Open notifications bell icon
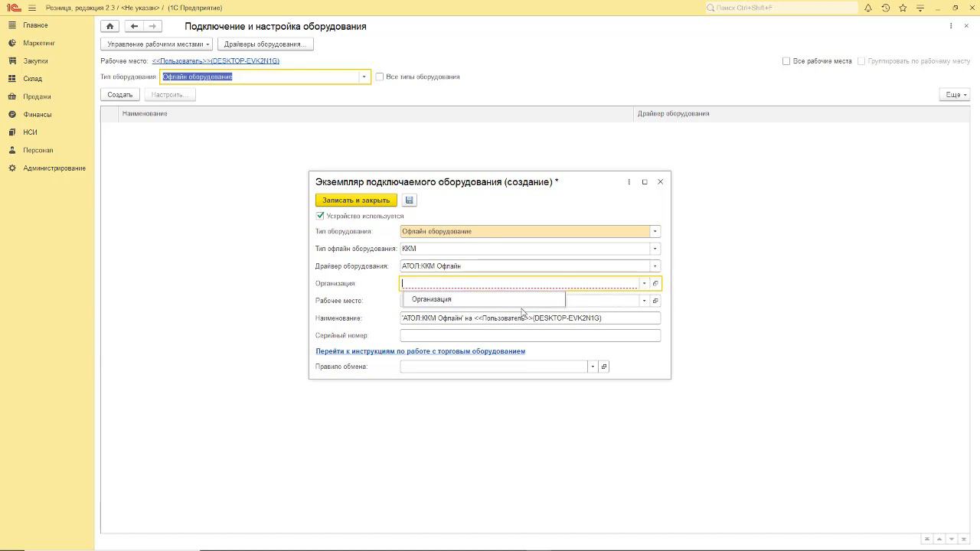The height and width of the screenshot is (551, 980). pyautogui.click(x=868, y=8)
